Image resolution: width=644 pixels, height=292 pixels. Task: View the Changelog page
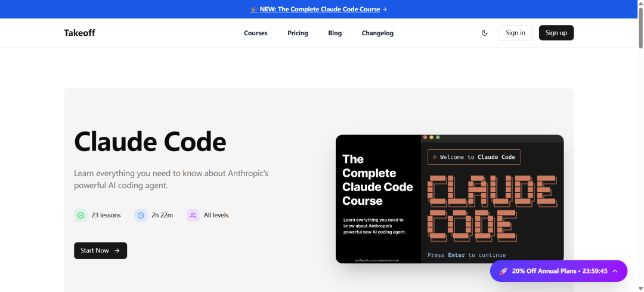(377, 33)
